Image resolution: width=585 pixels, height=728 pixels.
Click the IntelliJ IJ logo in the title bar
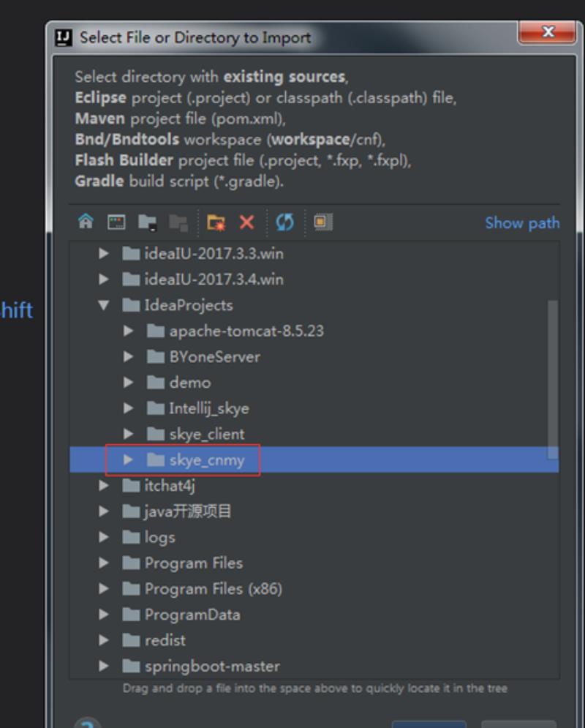[64, 37]
